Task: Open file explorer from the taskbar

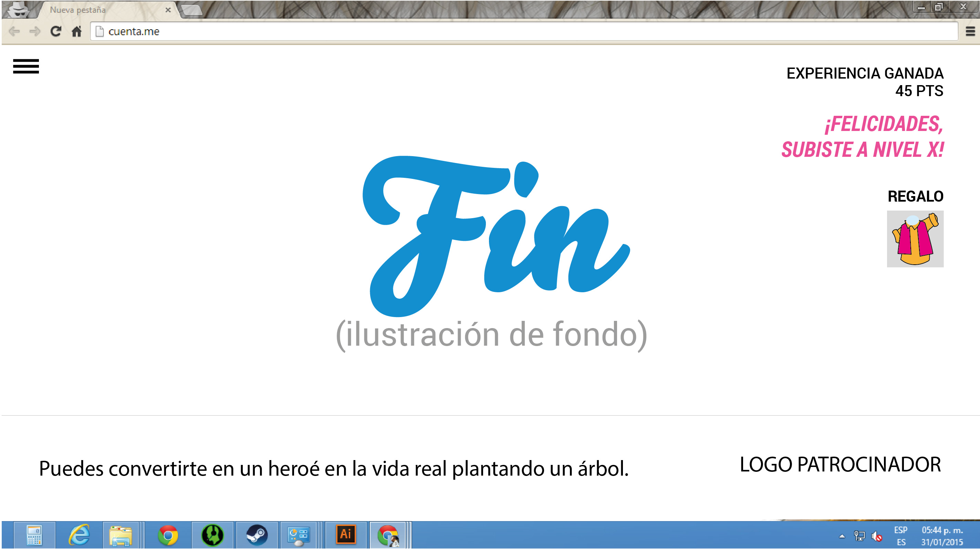Action: tap(120, 535)
